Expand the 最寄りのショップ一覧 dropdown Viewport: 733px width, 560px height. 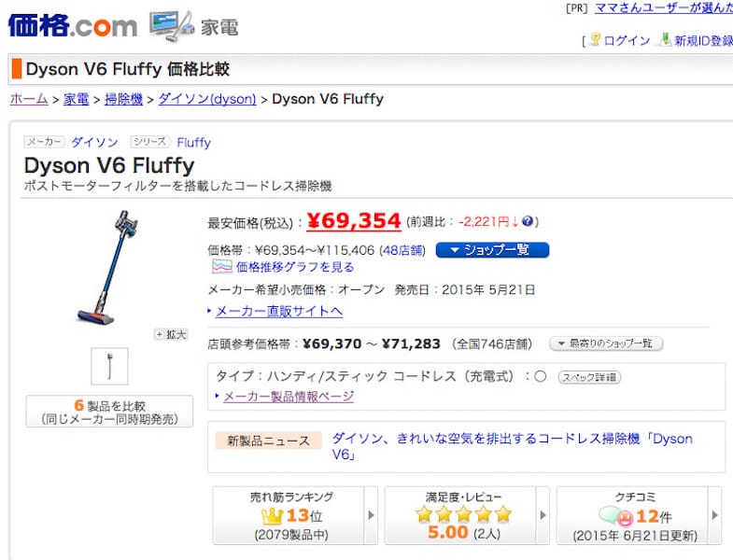(x=605, y=344)
